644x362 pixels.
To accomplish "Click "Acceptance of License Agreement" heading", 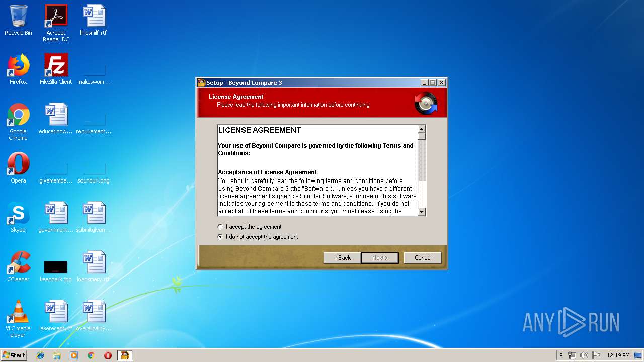I will tap(267, 172).
